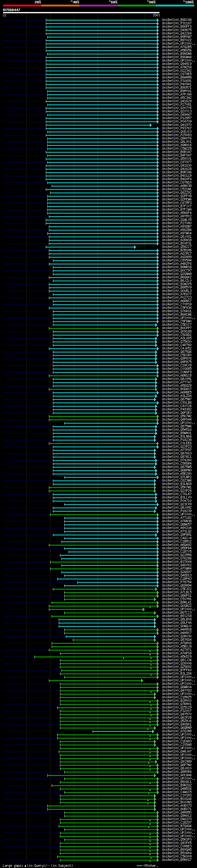Select the UniRef100_A7NZS8 label
The image size is (197, 868).
pos(177,67)
